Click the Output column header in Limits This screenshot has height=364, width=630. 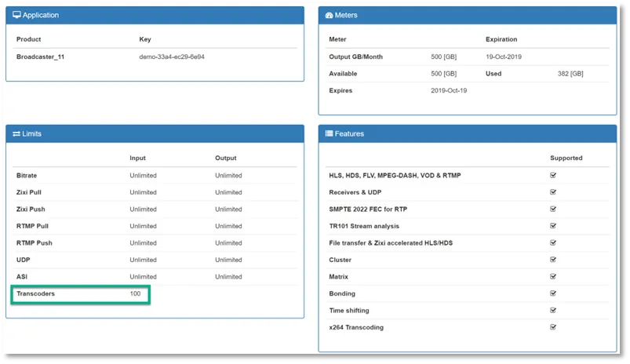(x=226, y=158)
